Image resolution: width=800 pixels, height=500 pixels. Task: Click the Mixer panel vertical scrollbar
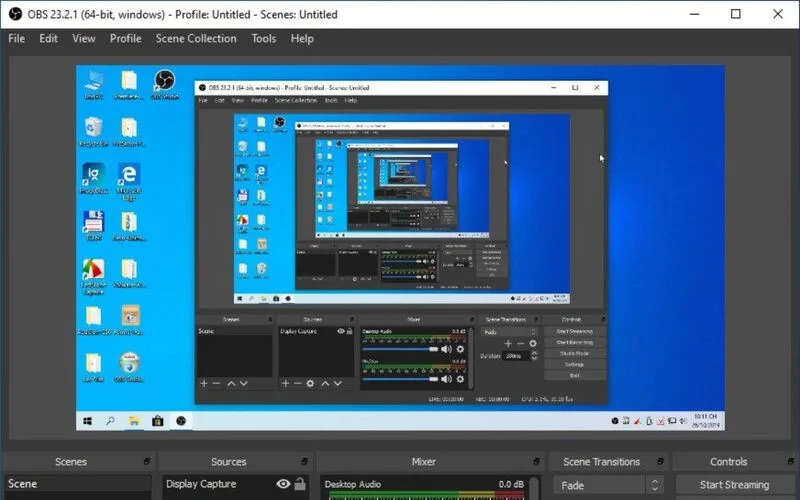534,488
